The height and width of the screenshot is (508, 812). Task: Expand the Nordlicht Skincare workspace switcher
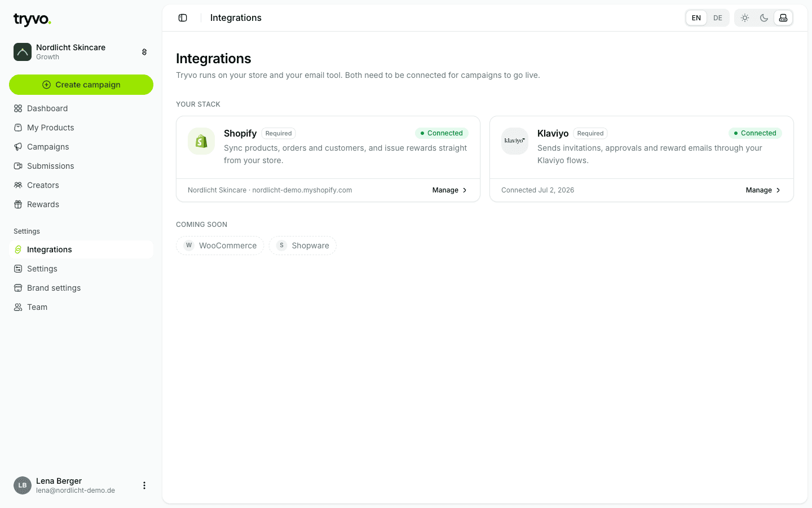tap(144, 52)
